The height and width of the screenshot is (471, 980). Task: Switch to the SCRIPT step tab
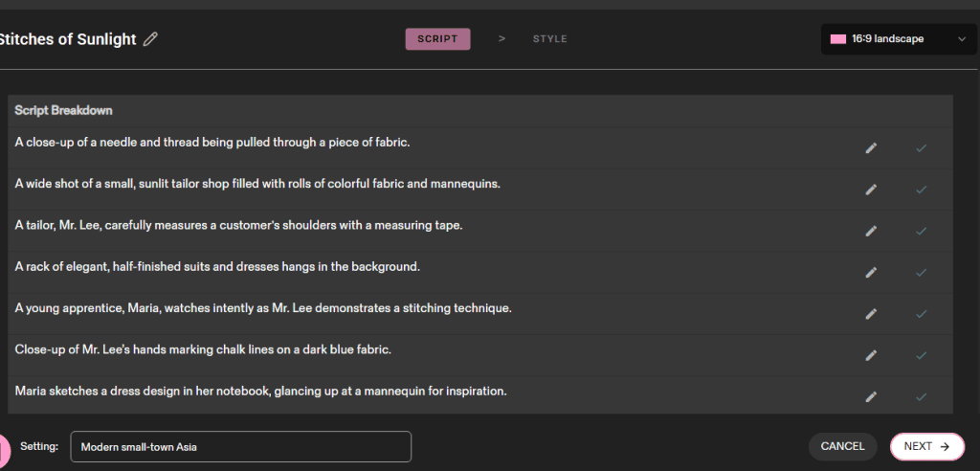[x=437, y=39]
